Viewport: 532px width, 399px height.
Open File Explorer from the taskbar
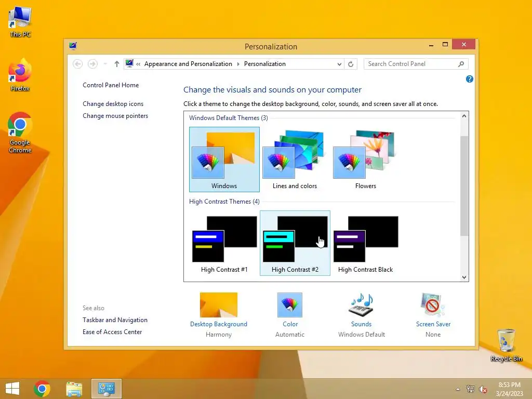point(74,389)
